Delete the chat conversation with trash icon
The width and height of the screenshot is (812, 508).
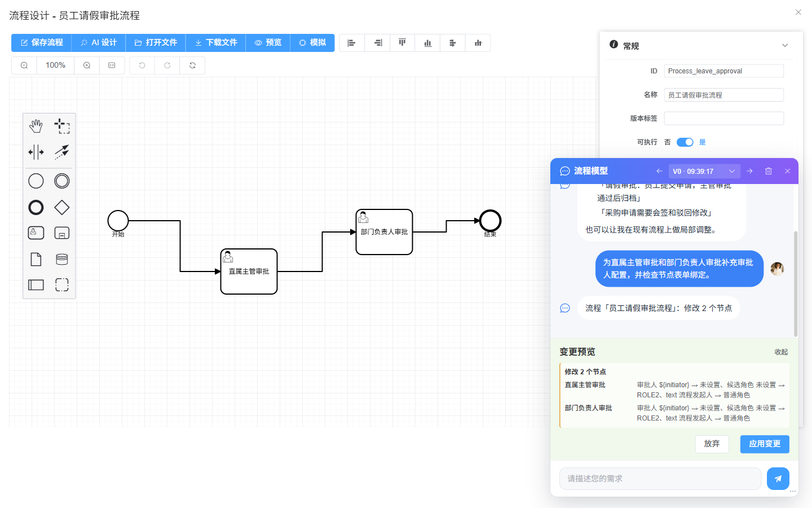tap(768, 171)
